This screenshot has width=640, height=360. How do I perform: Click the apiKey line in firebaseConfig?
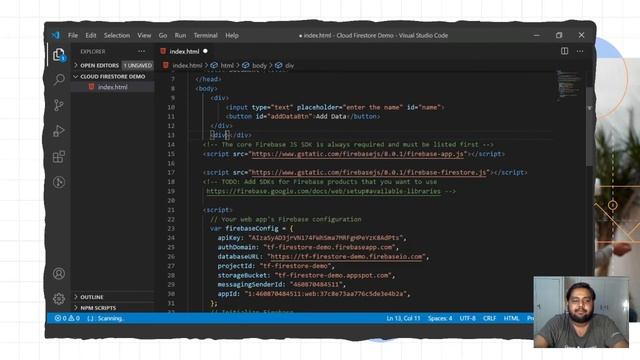[312, 238]
